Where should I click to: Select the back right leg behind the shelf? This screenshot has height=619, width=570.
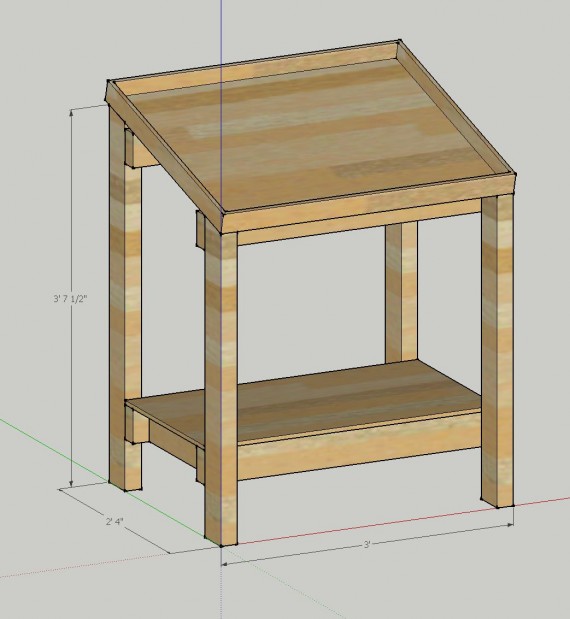[x=401, y=291]
